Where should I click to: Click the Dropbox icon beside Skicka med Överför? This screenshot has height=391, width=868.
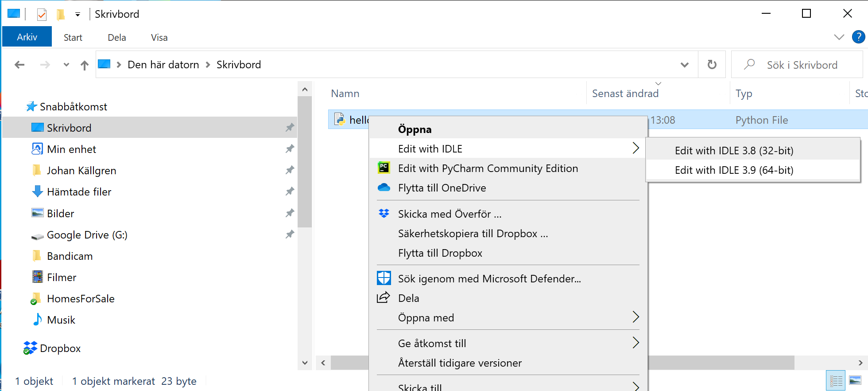(384, 214)
